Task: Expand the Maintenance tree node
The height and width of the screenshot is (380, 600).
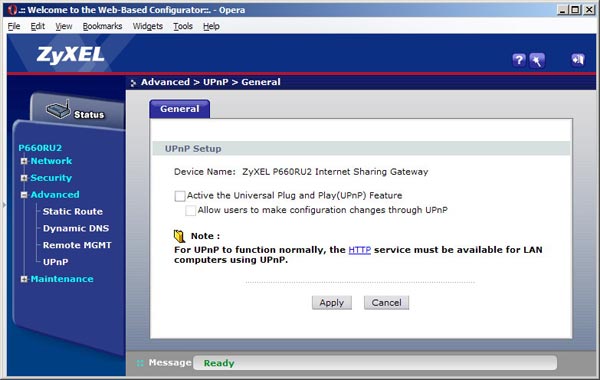Action: [24, 279]
